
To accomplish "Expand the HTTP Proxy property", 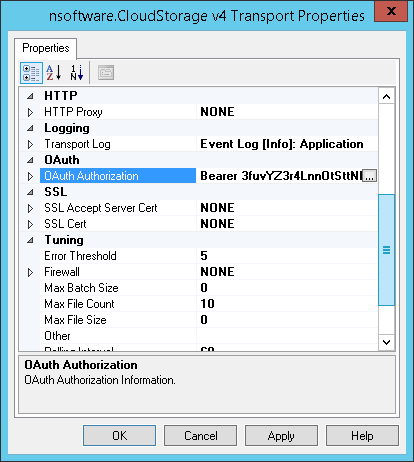I will [x=30, y=112].
